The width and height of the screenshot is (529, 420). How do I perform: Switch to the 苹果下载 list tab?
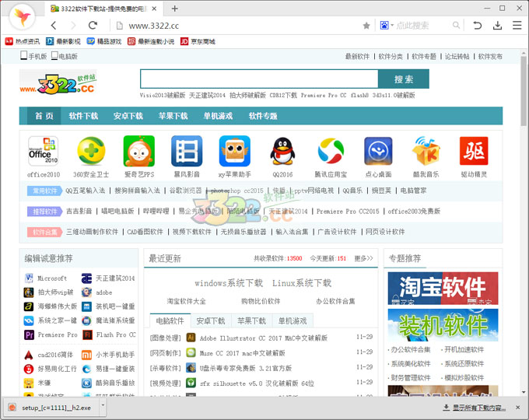(252, 320)
